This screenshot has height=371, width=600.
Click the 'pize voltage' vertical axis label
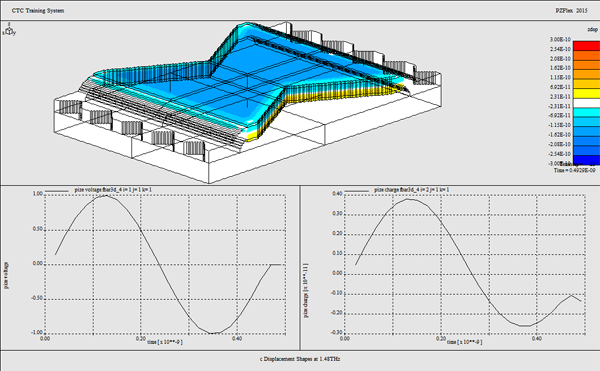tap(7, 275)
